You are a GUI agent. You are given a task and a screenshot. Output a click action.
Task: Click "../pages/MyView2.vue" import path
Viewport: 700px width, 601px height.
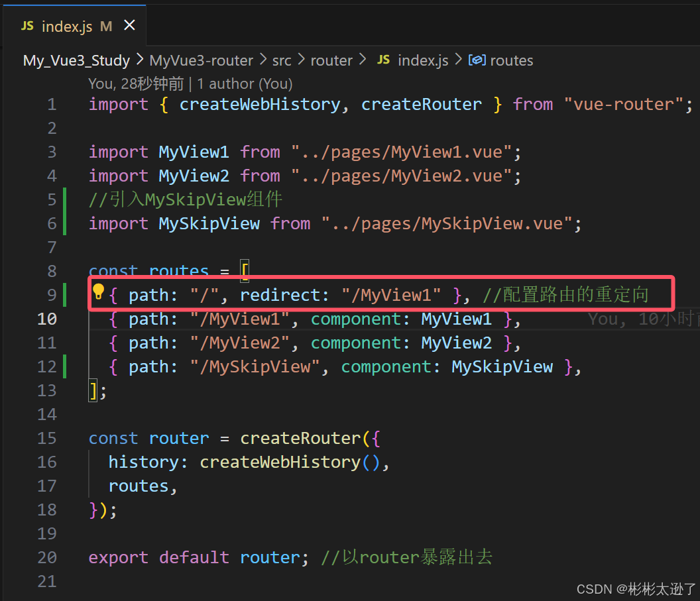(401, 176)
